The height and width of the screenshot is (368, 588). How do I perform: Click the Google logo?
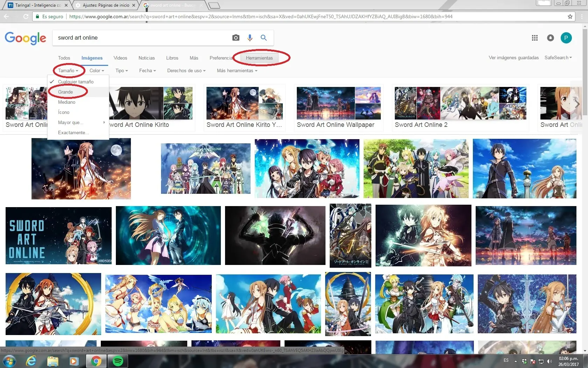26,38
